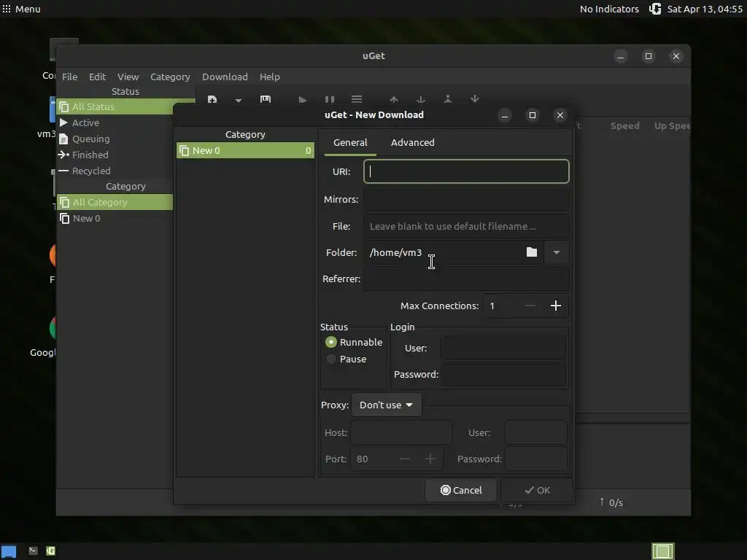Close the New Download dialog
Viewport: 747px width, 560px height.
tap(560, 115)
